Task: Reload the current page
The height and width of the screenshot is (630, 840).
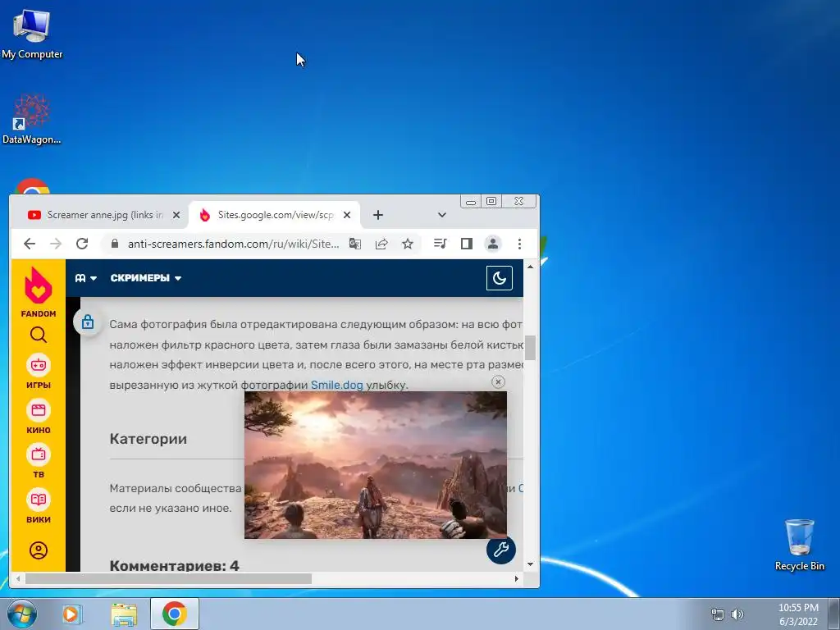Action: coord(82,244)
